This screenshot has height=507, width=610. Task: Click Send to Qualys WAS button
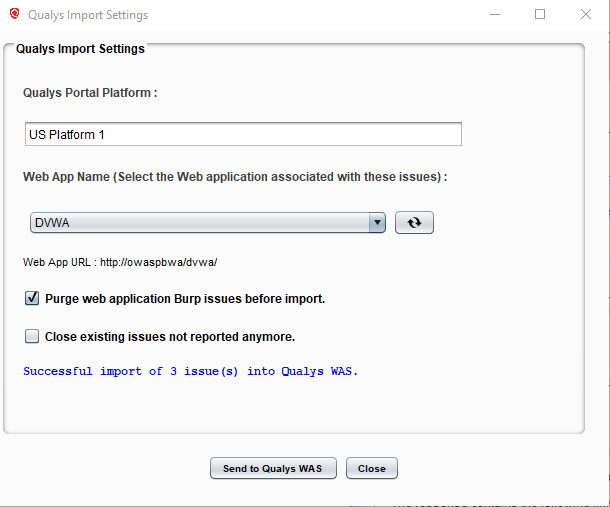click(273, 468)
